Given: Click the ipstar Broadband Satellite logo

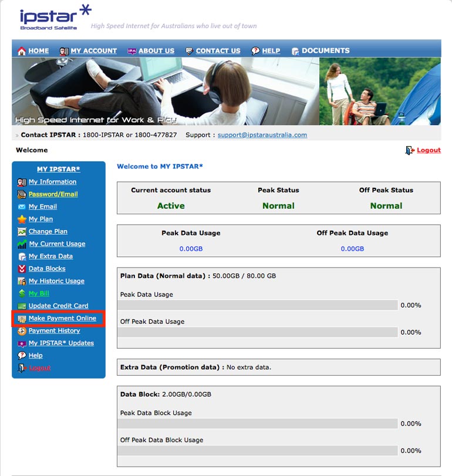Looking at the screenshot, I should (x=55, y=17).
